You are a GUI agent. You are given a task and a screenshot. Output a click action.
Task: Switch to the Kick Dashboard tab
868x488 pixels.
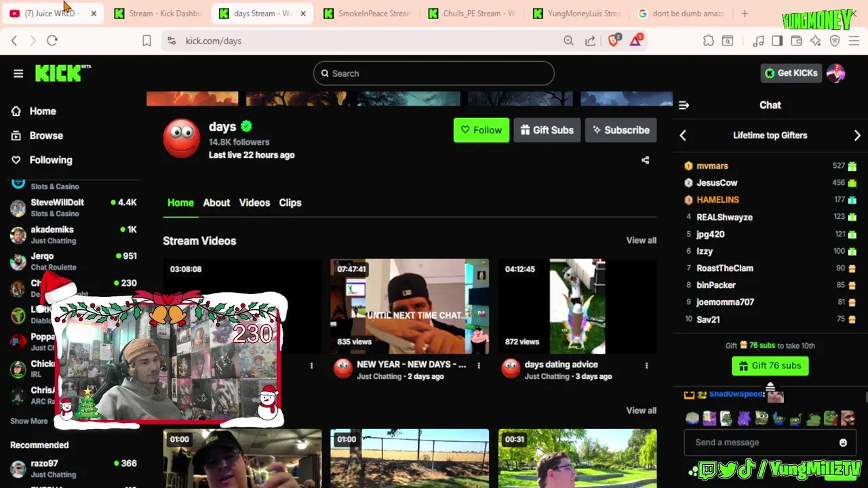point(158,14)
